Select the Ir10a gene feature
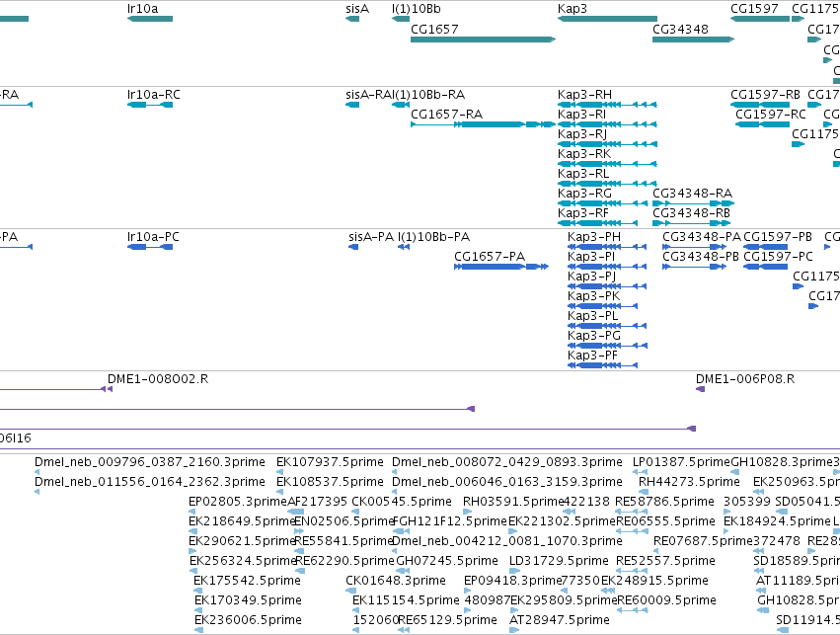The image size is (840, 635). 150,19
